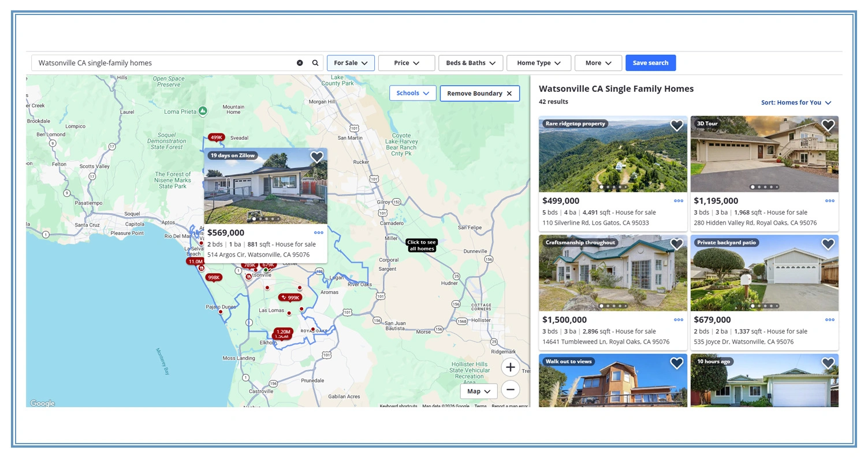868x458 pixels.
Task: Click the $1,195,000 listing price
Action: tap(716, 201)
